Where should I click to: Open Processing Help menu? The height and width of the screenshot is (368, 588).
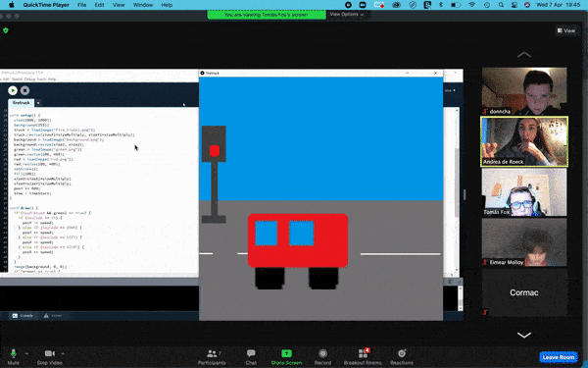pyautogui.click(x=52, y=79)
